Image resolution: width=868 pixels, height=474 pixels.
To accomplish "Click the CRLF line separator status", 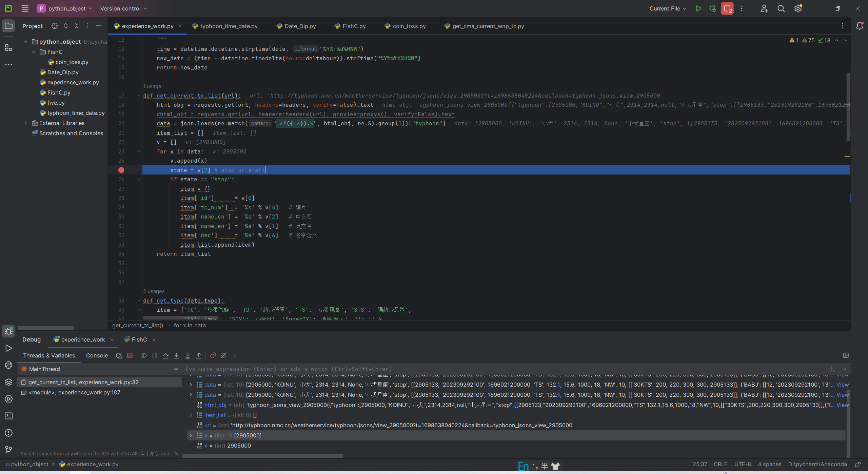I will [720, 464].
